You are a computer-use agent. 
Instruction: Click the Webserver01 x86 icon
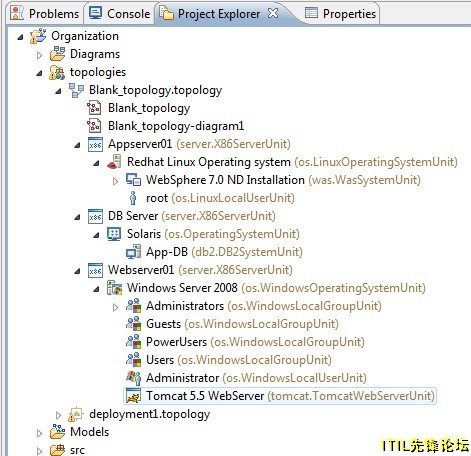click(x=95, y=270)
